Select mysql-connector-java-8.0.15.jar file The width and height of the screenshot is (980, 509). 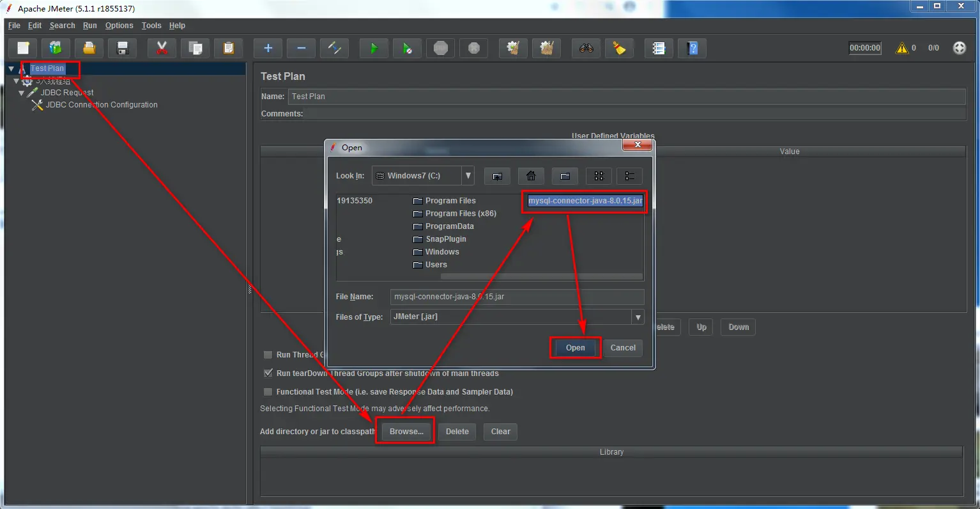point(585,201)
